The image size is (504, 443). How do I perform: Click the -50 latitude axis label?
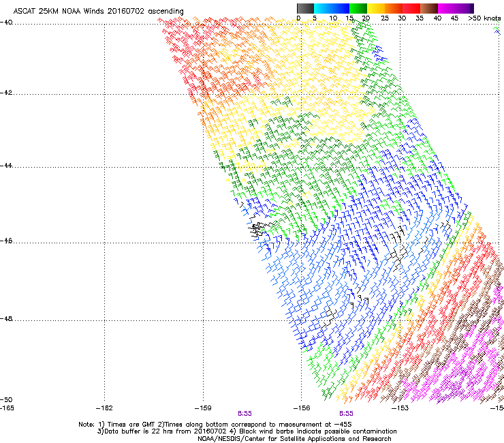6,399
